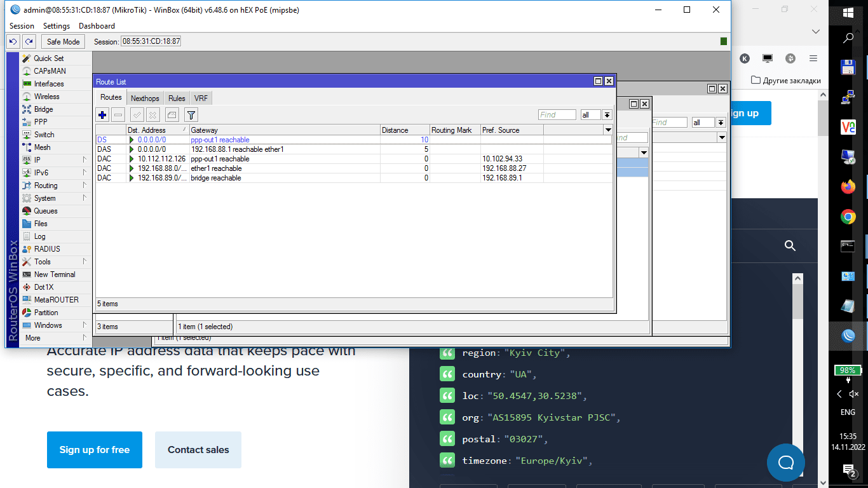Screen dimensions: 868x488
Task: Click the Undo arrow in WinBox toolbar
Action: click(13, 41)
